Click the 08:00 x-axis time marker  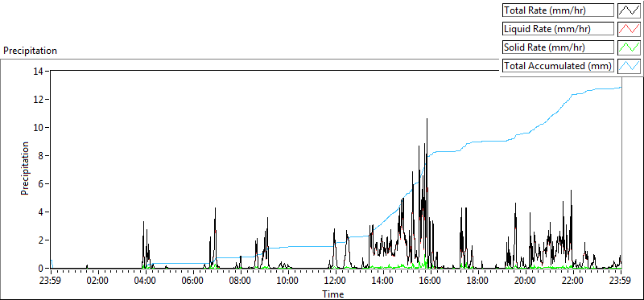(241, 282)
